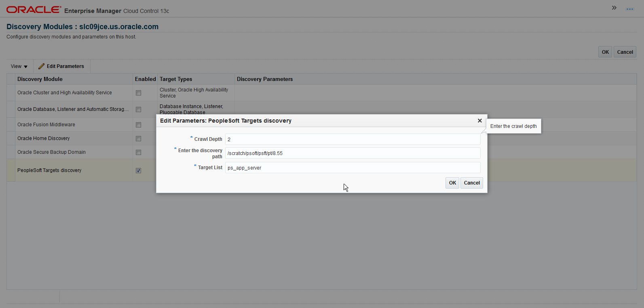
Task: Enable Oracle Secure Backup Domain checkbox
Action: tap(138, 152)
